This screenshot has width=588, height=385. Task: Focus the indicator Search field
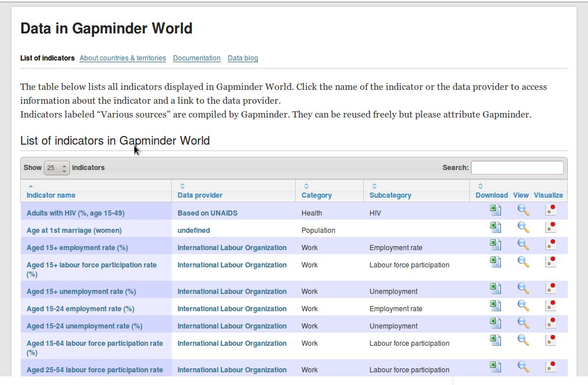tap(517, 168)
